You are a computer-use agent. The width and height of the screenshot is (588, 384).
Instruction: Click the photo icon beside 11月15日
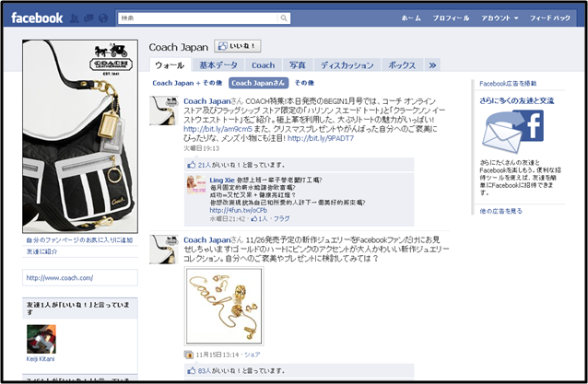point(189,355)
